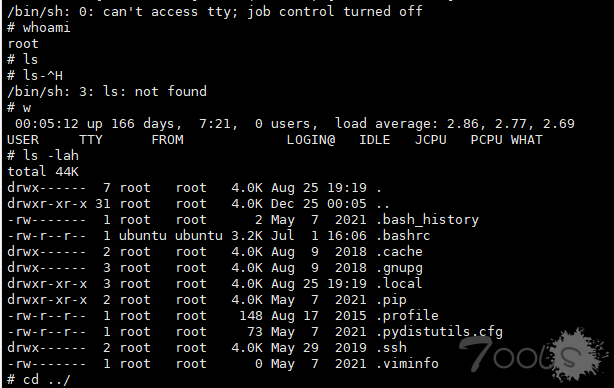The height and width of the screenshot is (388, 614).
Task: Click the ".profile" file name
Action: (407, 316)
